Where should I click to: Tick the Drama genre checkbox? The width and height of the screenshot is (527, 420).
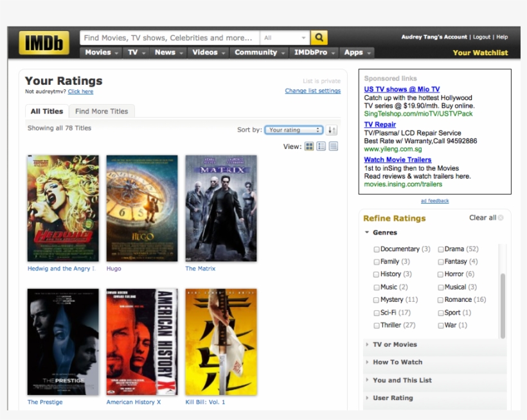point(441,249)
